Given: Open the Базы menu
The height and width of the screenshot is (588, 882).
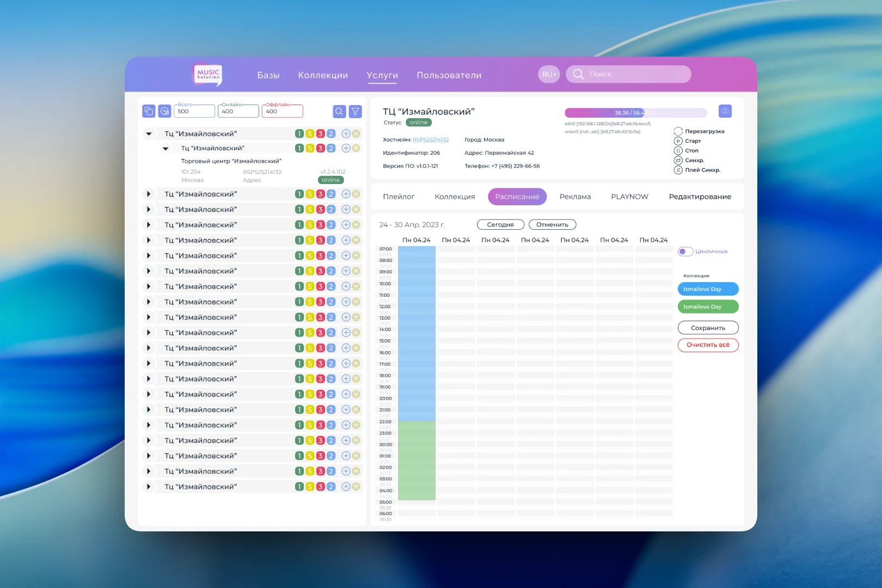Looking at the screenshot, I should [x=268, y=75].
